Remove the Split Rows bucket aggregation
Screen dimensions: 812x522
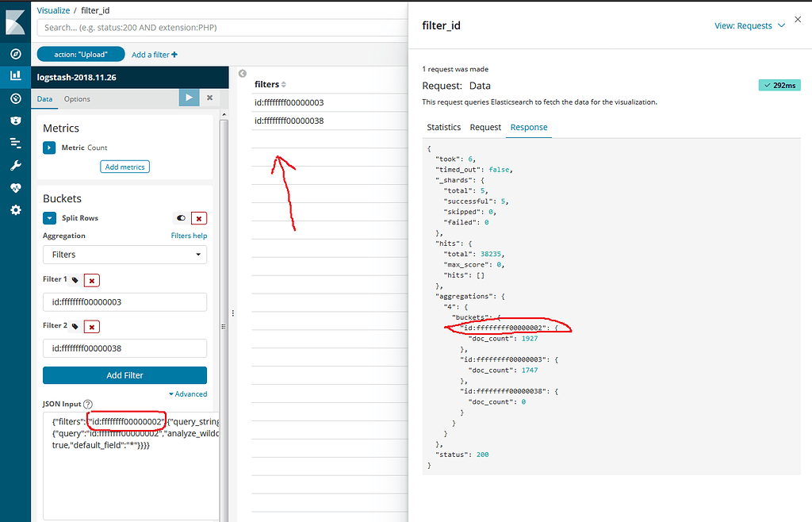point(199,217)
